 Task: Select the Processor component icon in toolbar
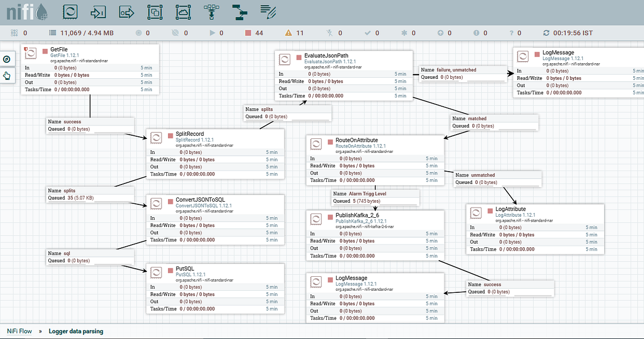[x=70, y=11]
